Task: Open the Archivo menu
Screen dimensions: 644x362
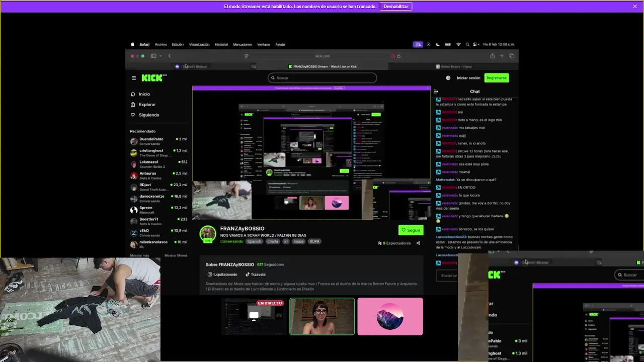Action: (161, 44)
